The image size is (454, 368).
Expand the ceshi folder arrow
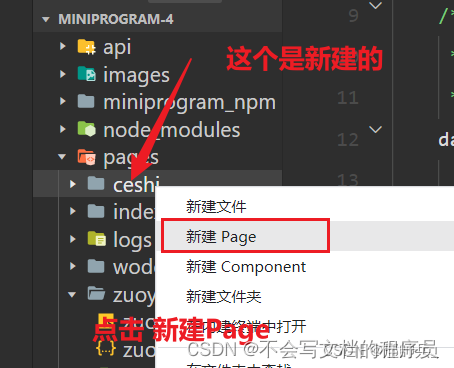[x=73, y=184]
